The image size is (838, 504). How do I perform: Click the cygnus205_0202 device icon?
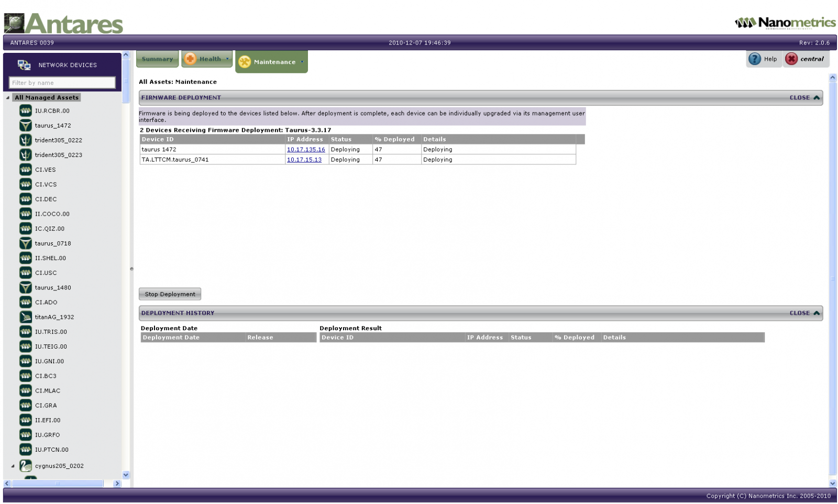[x=26, y=465]
